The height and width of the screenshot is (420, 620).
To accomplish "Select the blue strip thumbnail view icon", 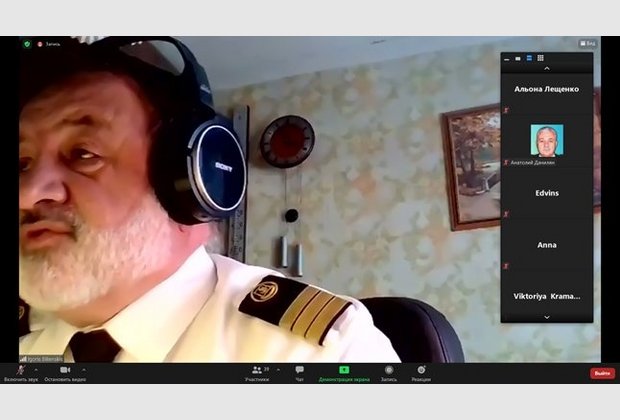I will click(529, 59).
